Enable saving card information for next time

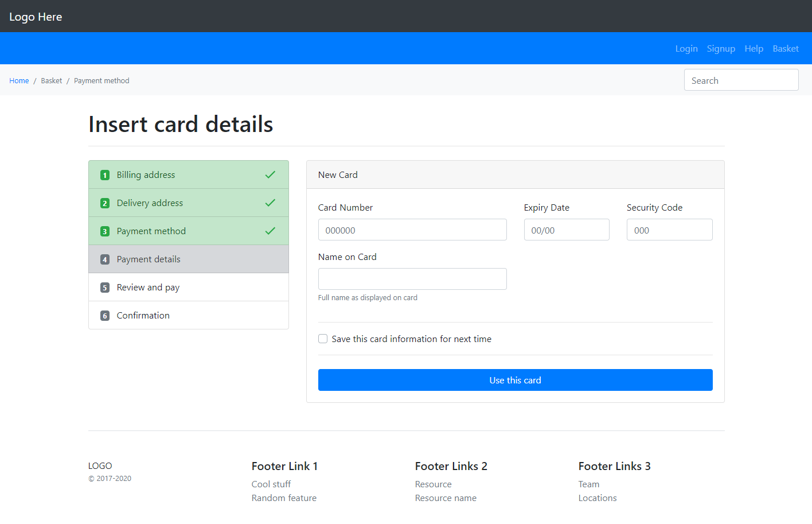pos(323,339)
